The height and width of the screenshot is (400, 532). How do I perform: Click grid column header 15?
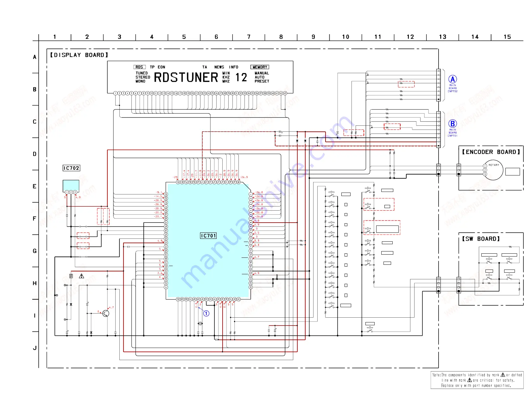[507, 37]
